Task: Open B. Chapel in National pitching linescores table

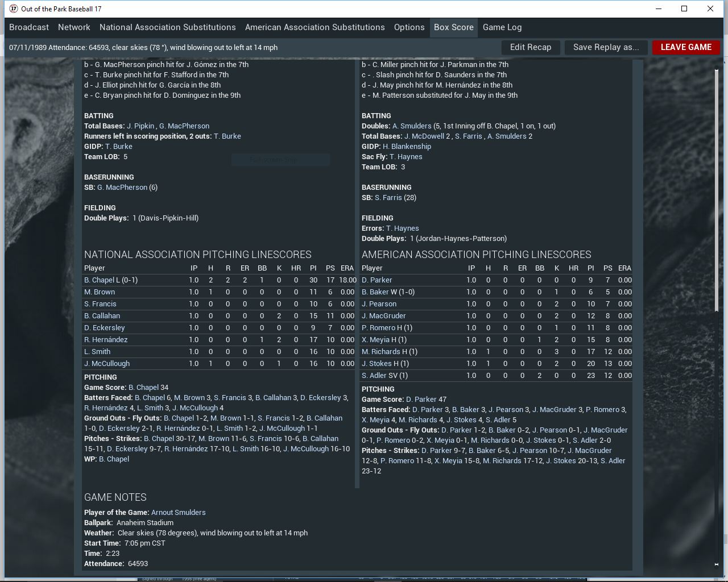Action: pos(99,280)
